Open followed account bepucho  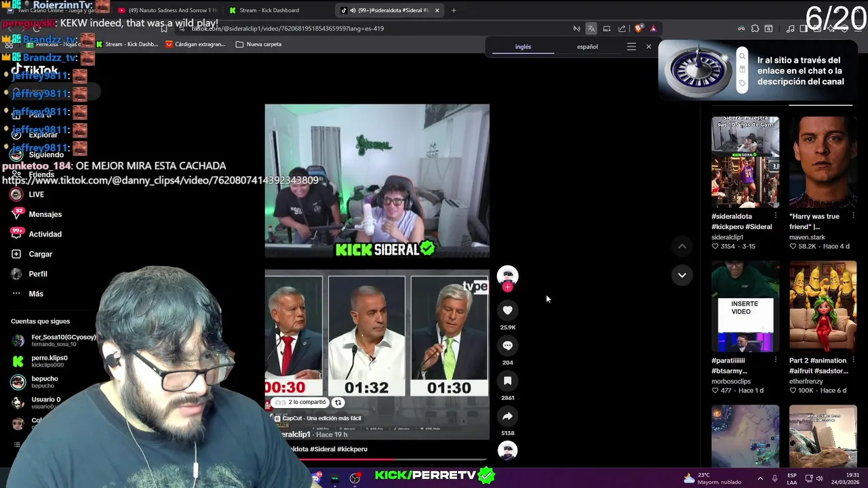[35, 382]
